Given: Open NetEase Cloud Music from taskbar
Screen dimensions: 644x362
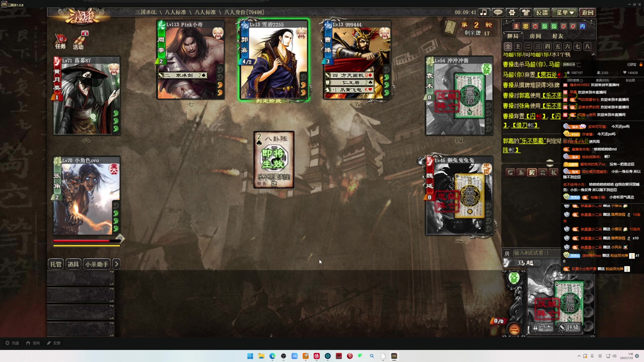Looking at the screenshot, I should pos(317,356).
